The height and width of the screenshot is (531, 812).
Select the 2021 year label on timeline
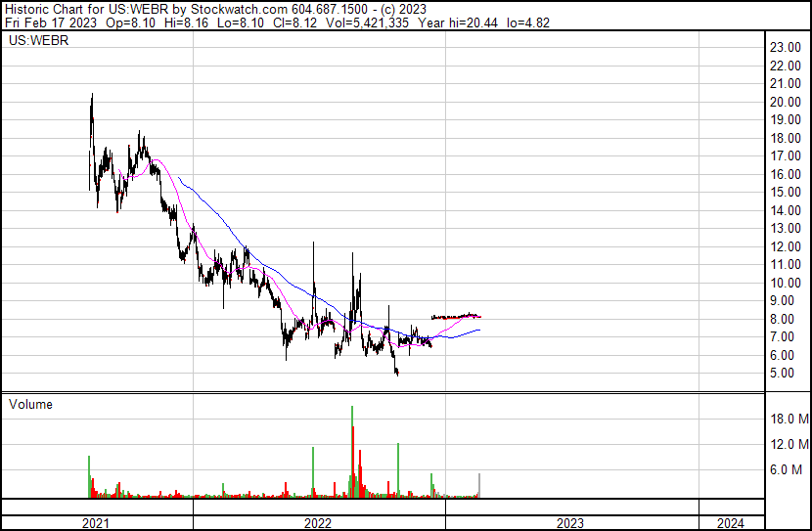(x=96, y=523)
